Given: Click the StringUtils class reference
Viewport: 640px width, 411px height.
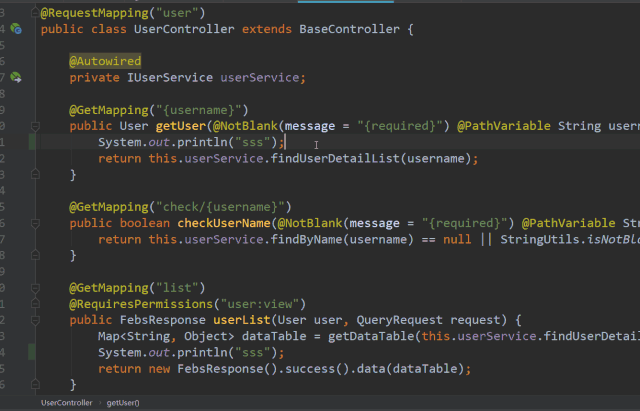Looking at the screenshot, I should 540,239.
